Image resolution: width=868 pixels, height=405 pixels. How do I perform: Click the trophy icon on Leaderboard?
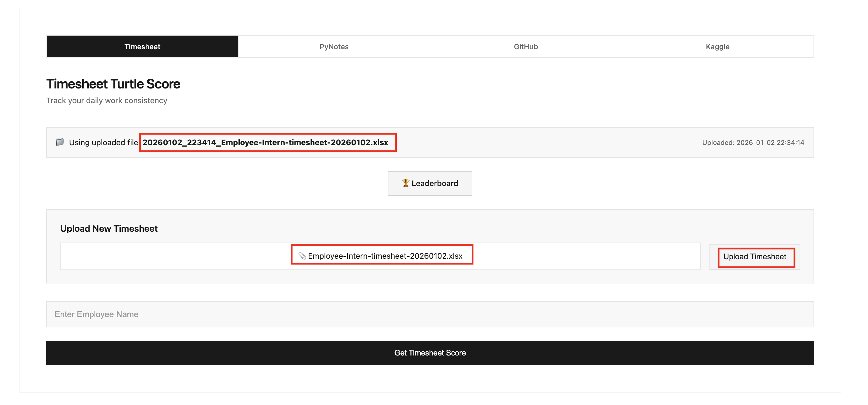[x=406, y=183]
